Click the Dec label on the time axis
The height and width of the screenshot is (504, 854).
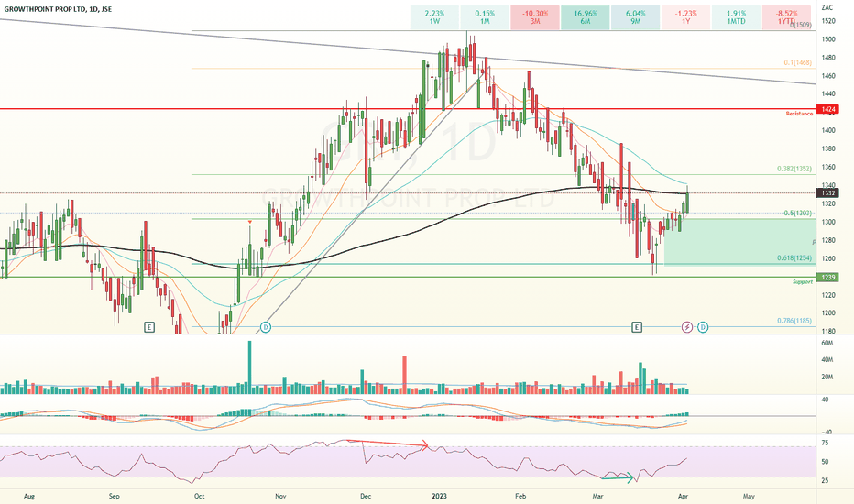pos(366,496)
